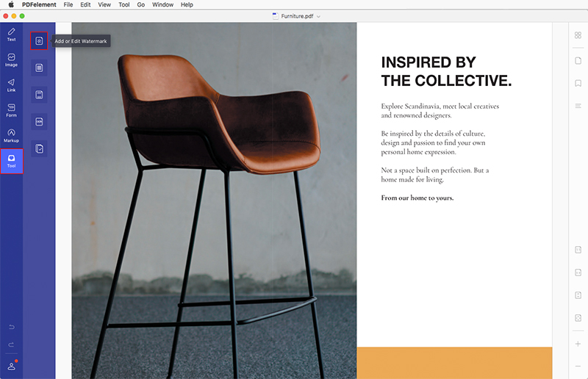Open the View menu
588x379 pixels.
104,4
